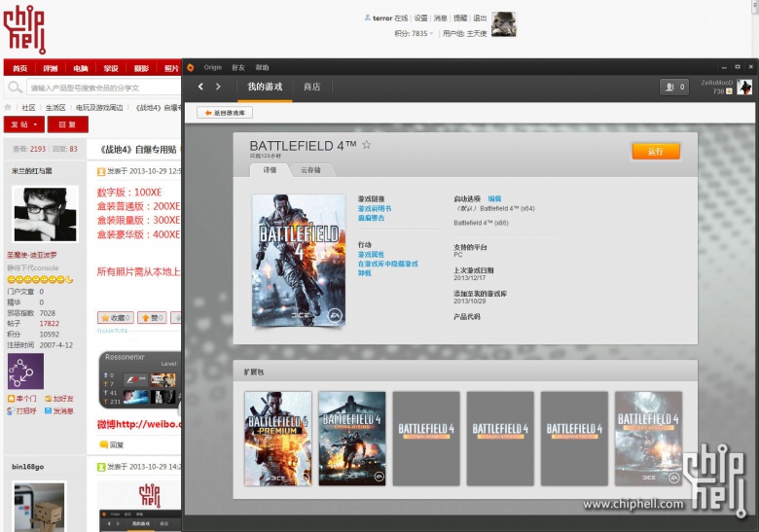This screenshot has height=532, width=759.
Task: Go to the 电玩及游戏周边 breadcrumb link
Action: [99, 107]
